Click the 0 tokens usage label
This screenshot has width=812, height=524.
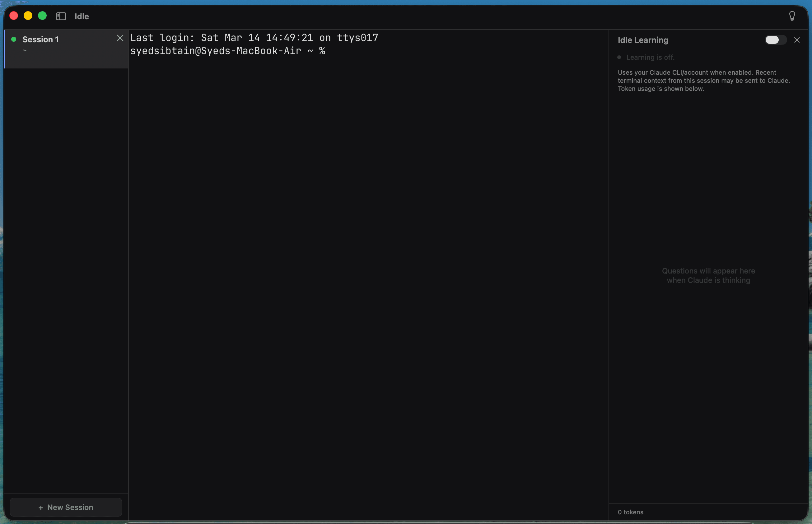tap(630, 512)
